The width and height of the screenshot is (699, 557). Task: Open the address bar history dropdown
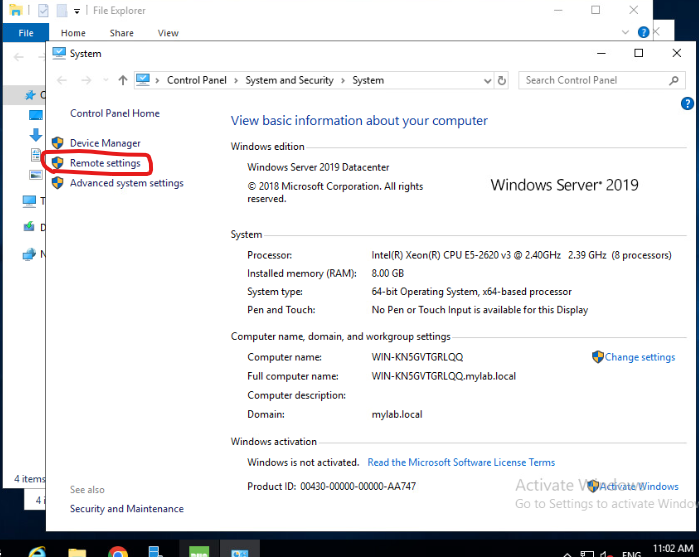(x=487, y=81)
